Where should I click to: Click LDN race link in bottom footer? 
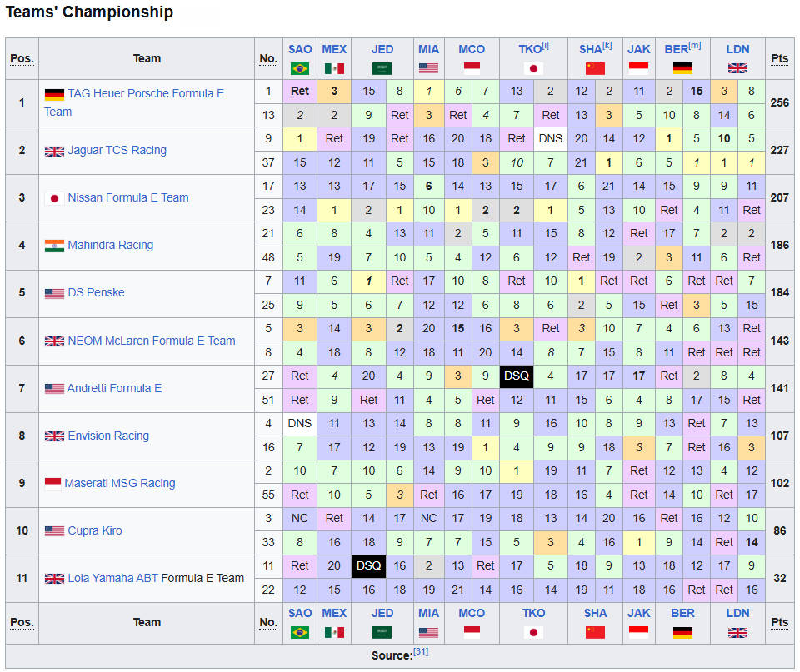point(737,614)
